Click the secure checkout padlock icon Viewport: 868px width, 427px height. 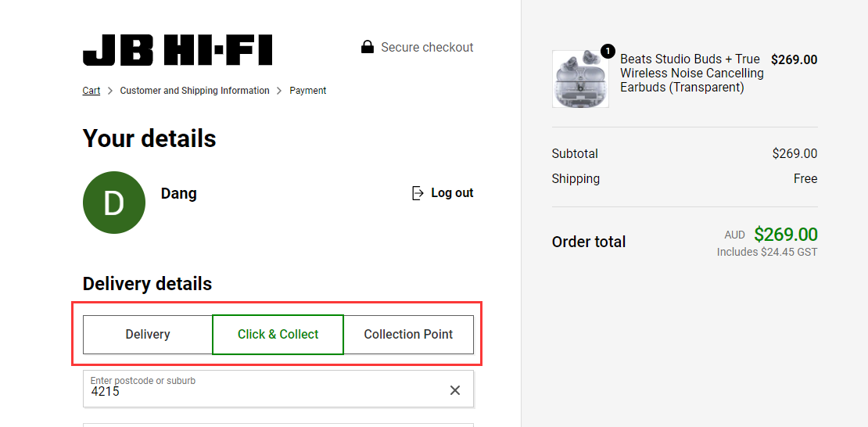(x=367, y=47)
